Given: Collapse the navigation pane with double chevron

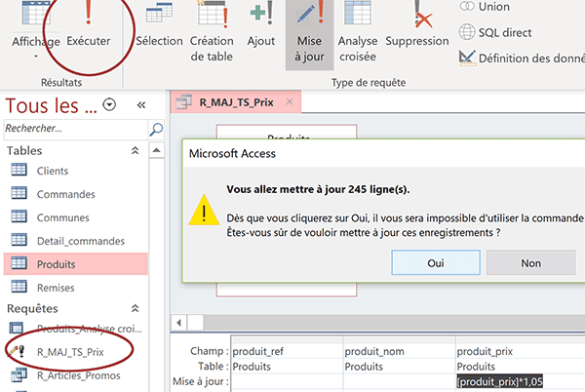Looking at the screenshot, I should (x=141, y=105).
